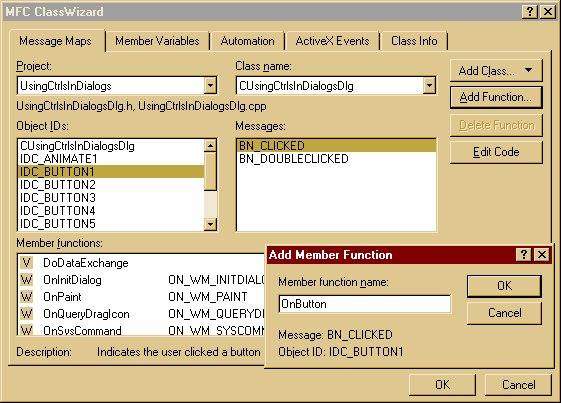Viewport: 561px width, 403px height.
Task: Expand the Project dropdown
Action: (210, 86)
